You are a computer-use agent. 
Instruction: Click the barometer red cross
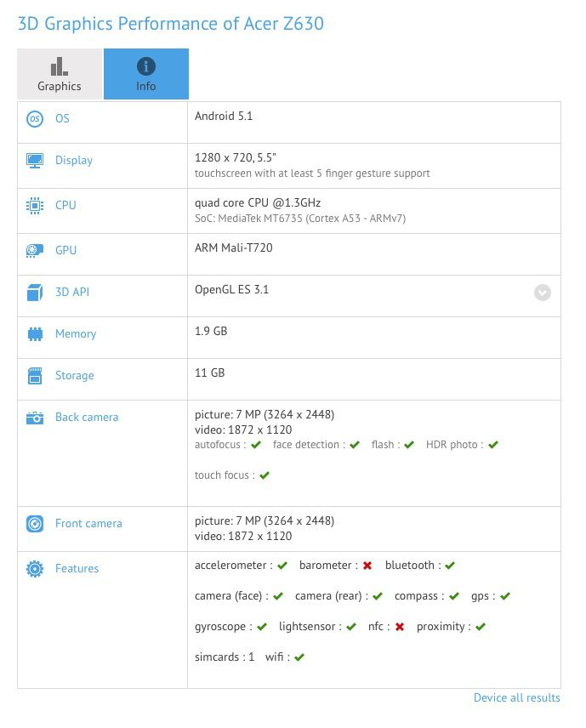coord(367,566)
